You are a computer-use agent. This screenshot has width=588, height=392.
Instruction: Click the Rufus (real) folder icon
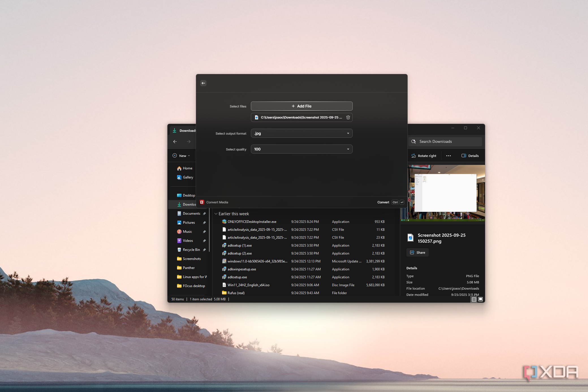pos(224,293)
